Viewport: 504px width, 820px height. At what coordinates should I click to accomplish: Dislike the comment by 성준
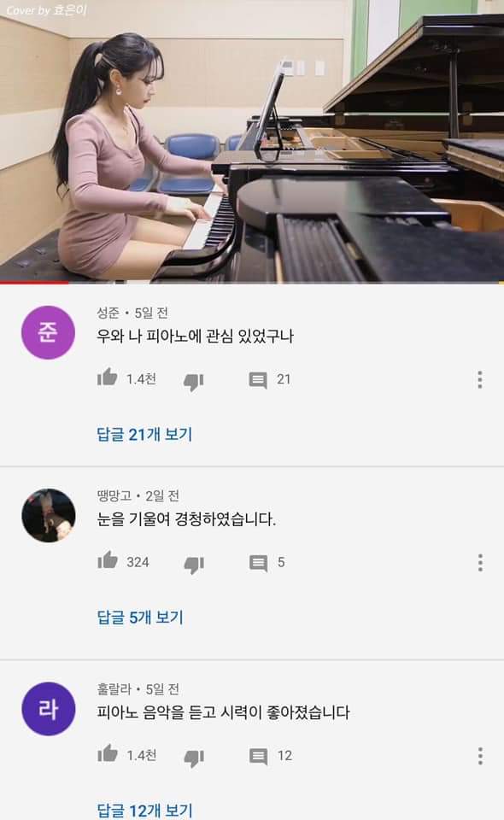click(193, 382)
